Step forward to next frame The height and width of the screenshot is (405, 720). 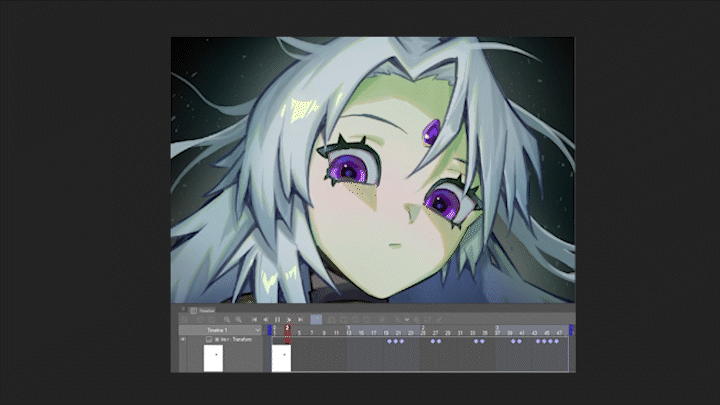tap(289, 320)
